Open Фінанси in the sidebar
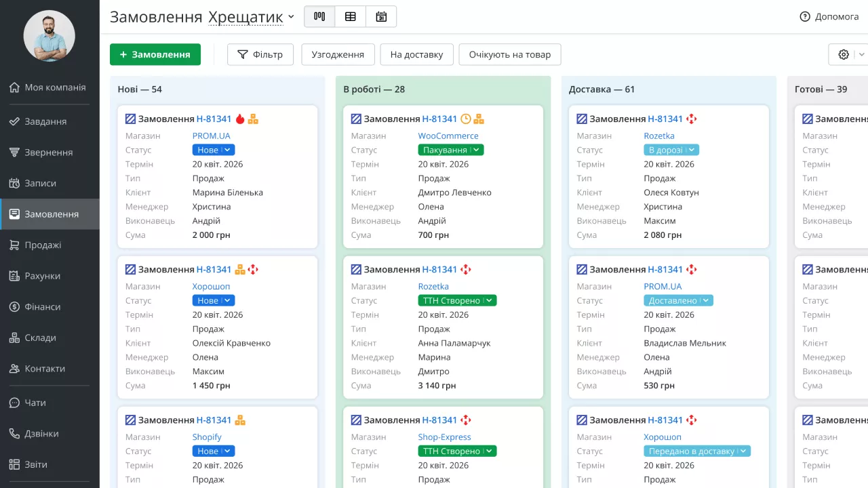 click(43, 307)
